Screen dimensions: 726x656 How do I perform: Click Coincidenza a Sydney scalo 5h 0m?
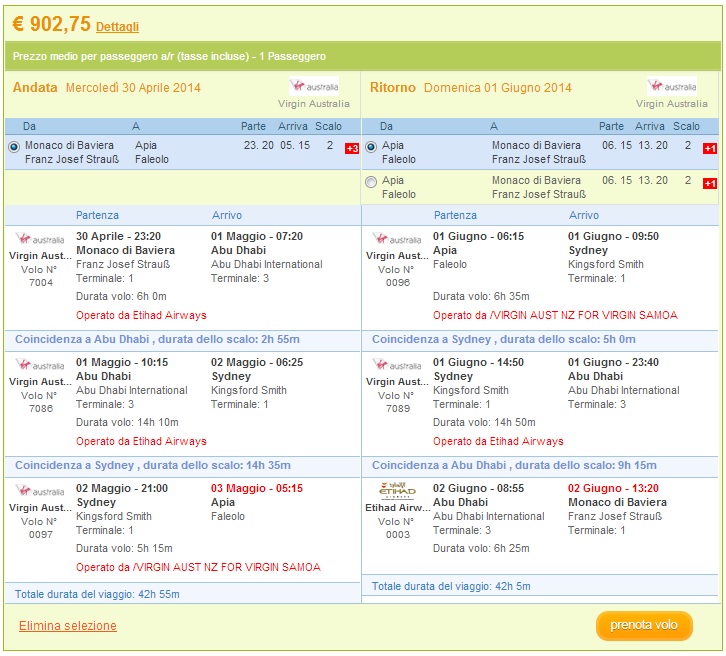point(504,339)
